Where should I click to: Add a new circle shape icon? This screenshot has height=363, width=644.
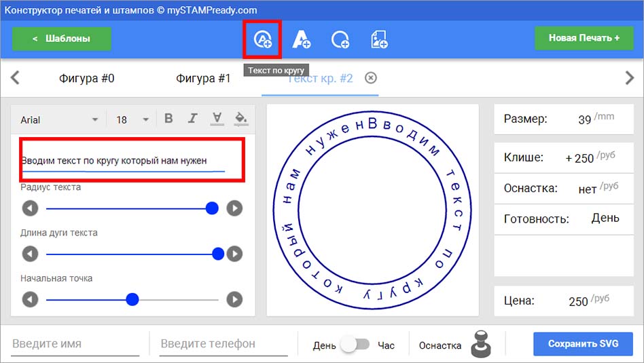(x=340, y=40)
